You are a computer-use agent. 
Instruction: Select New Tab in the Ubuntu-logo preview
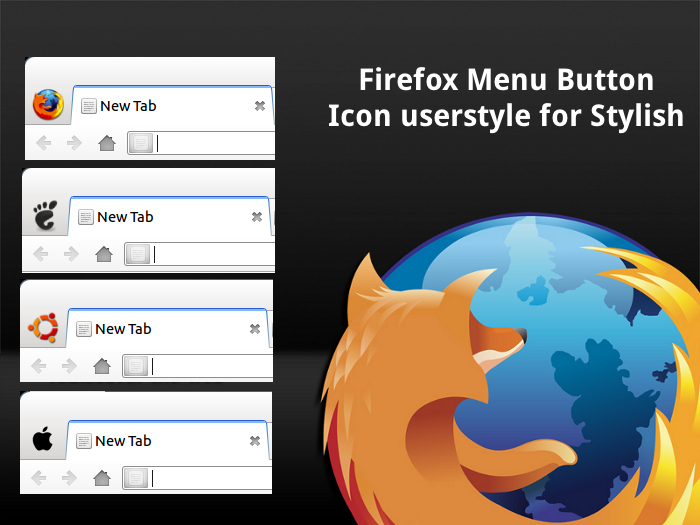[168, 329]
